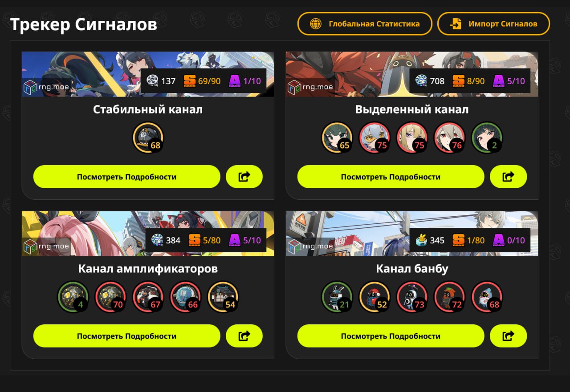Click the share icon under Канал банбу
570x392 pixels.
[508, 336]
